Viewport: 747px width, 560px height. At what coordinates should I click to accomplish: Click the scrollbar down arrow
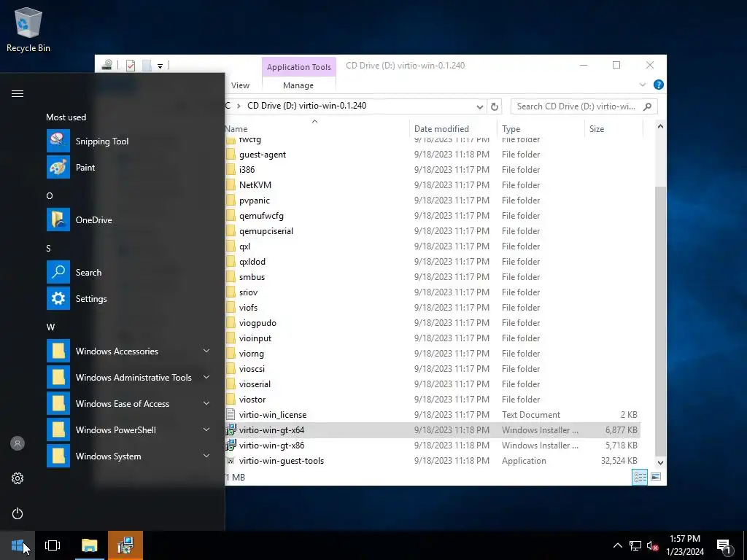tap(660, 462)
